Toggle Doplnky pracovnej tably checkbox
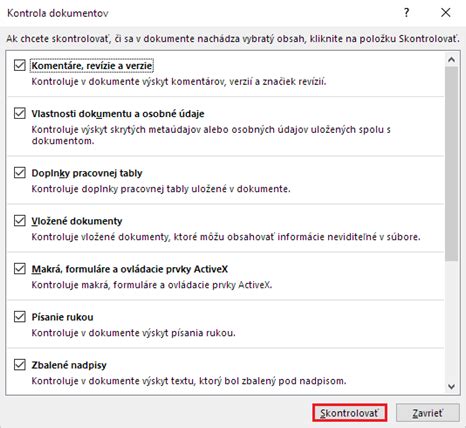The height and width of the screenshot is (428, 466). tap(20, 172)
